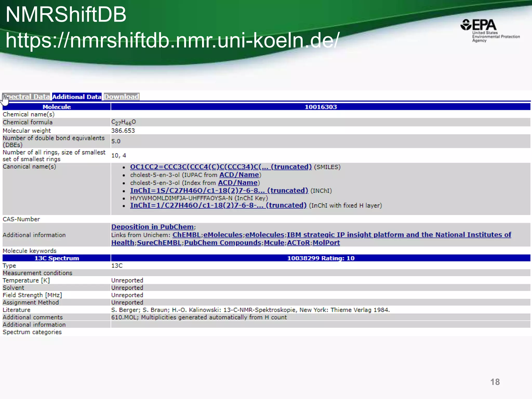Screen dimensions: 532x399
Task: Click the Molecule keywords row label
Action: tap(30, 251)
